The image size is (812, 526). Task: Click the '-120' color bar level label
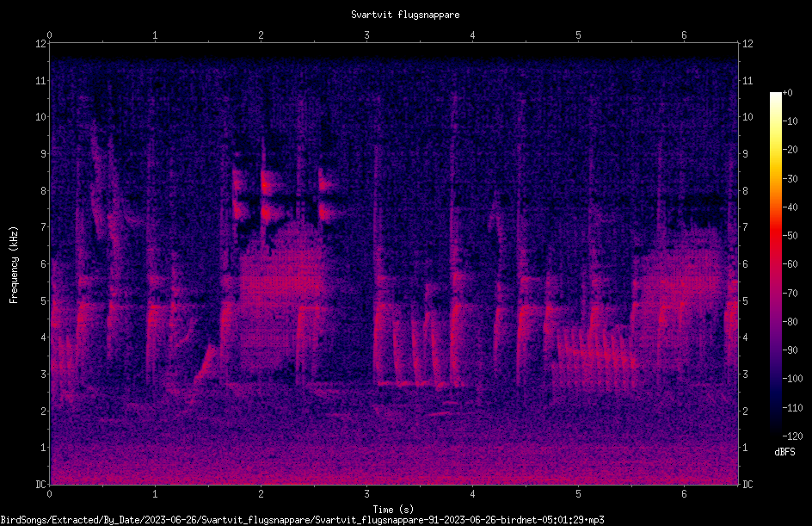[792, 436]
